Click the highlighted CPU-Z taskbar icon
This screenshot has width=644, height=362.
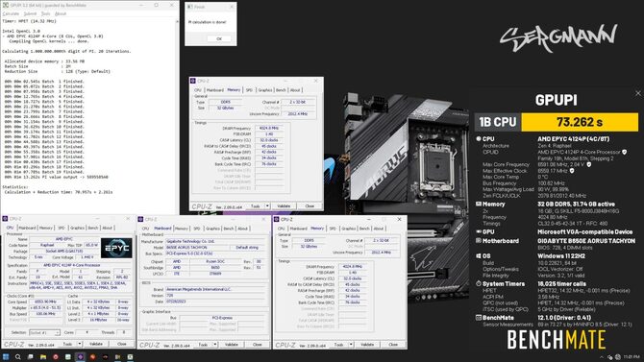[x=81, y=357]
